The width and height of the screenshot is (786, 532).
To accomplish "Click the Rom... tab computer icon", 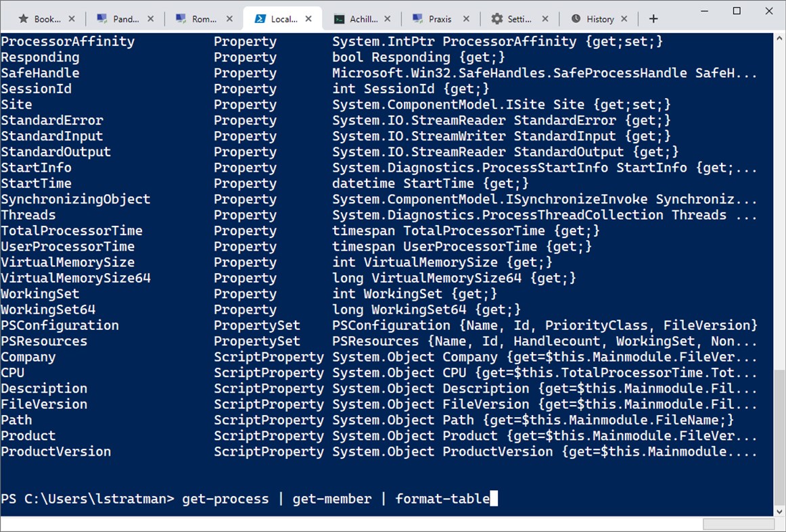I will click(181, 19).
